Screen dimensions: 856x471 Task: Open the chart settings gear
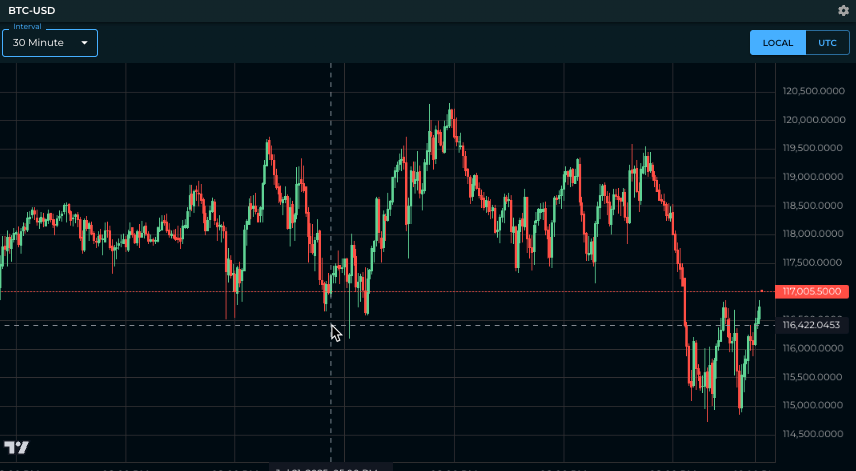tap(843, 10)
